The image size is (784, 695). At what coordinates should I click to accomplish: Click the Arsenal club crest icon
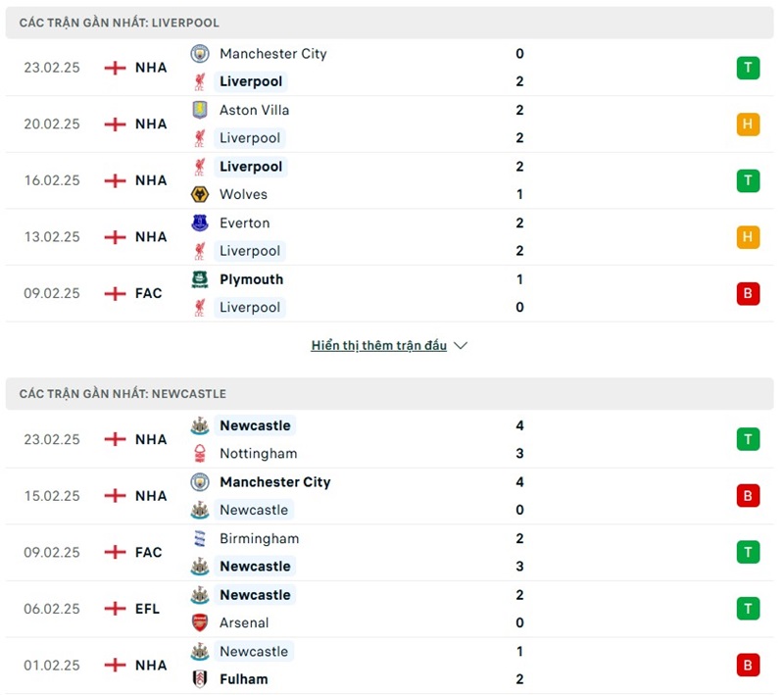(x=200, y=622)
